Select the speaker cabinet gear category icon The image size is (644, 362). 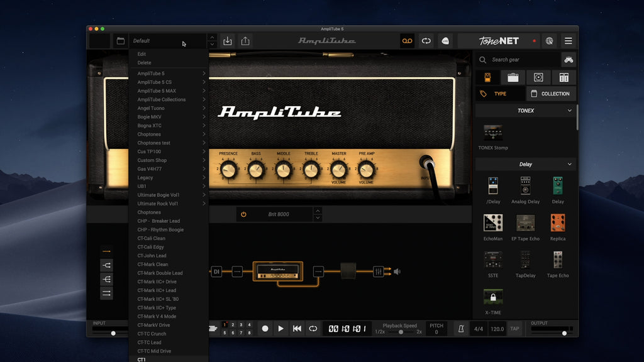tap(538, 77)
